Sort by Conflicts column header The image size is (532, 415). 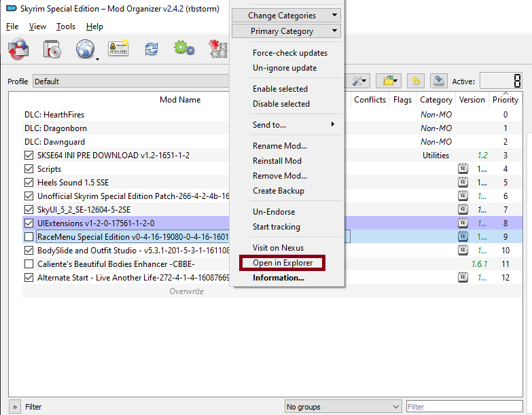coord(370,100)
